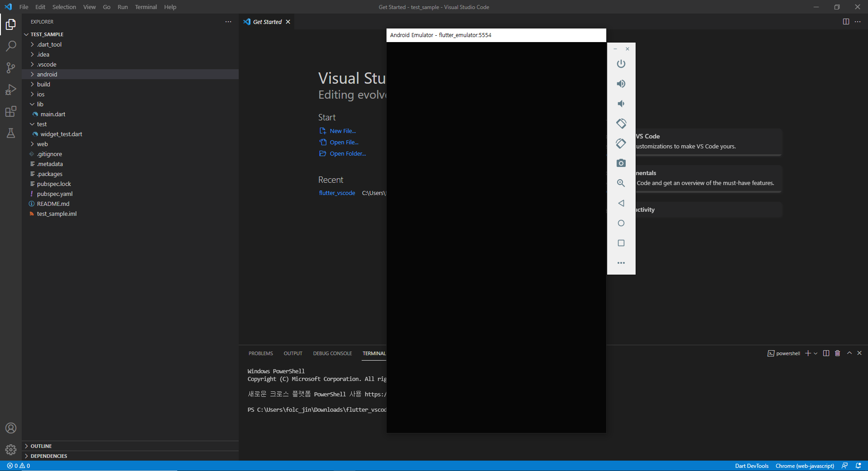Show errors and warnings count in status bar
This screenshot has width=868, height=471.
click(x=19, y=466)
